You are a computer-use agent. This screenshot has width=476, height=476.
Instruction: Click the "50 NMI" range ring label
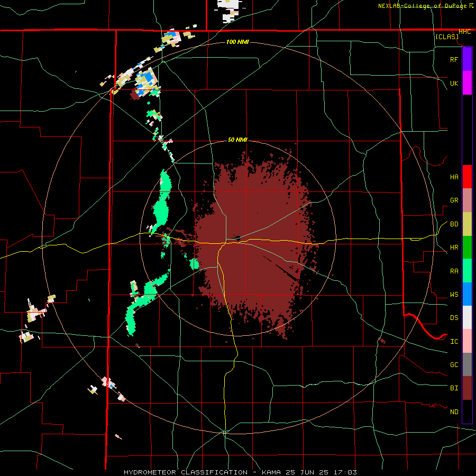point(237,140)
